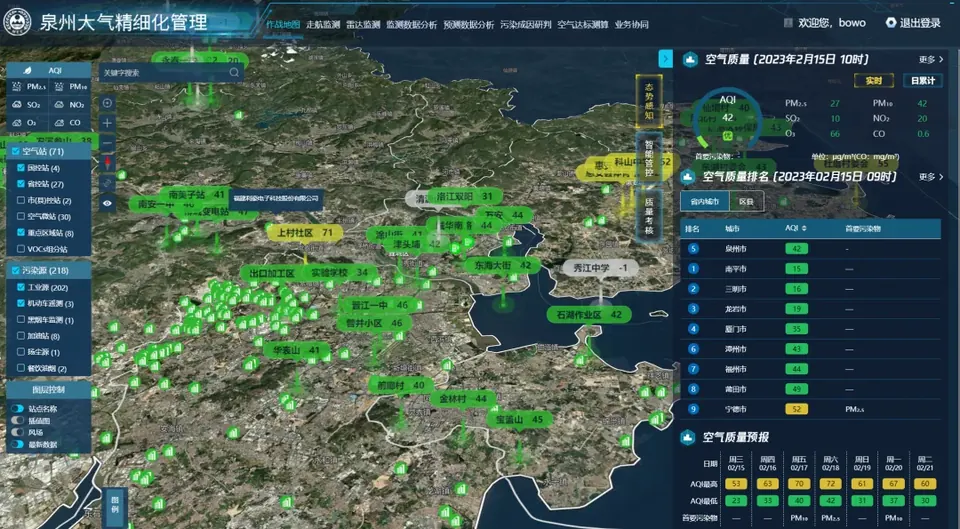Switch to the 区县 ranking tab
The height and width of the screenshot is (529, 960).
(746, 201)
